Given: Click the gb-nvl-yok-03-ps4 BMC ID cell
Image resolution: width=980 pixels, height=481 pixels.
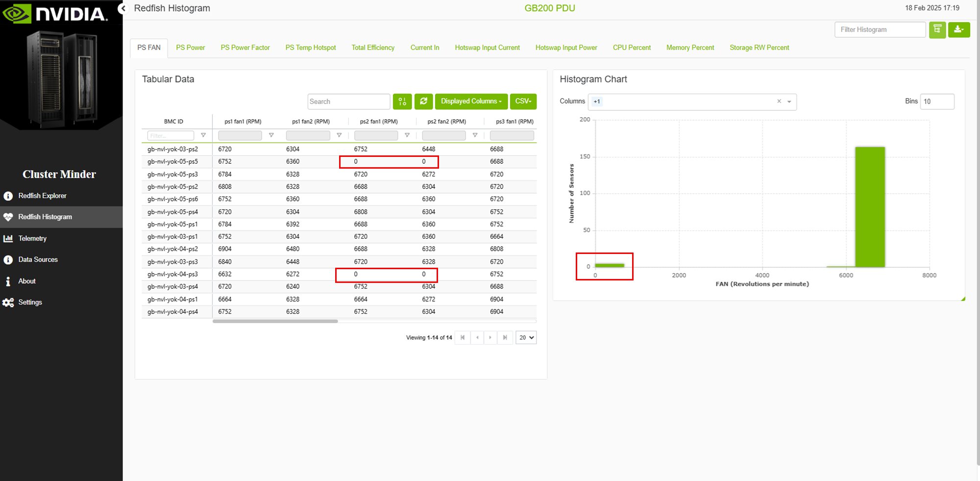Looking at the screenshot, I should click(173, 287).
